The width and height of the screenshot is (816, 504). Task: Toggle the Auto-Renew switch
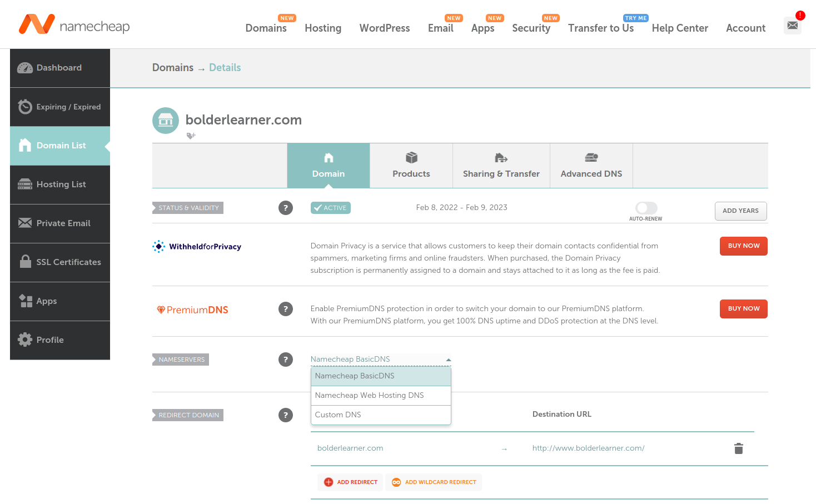pyautogui.click(x=646, y=208)
